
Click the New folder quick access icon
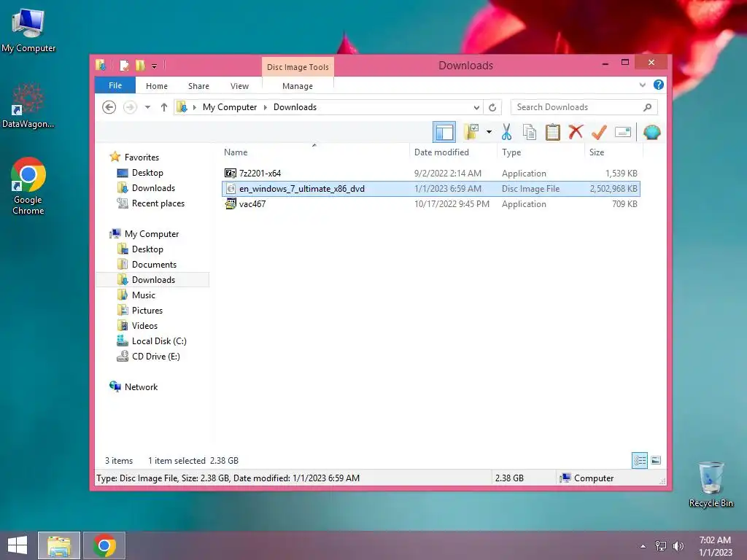tap(140, 65)
